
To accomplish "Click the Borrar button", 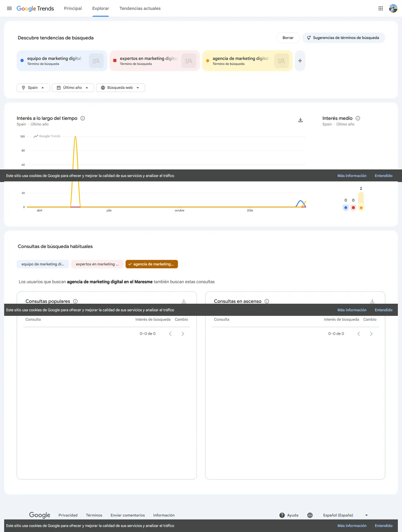I will tap(288, 38).
